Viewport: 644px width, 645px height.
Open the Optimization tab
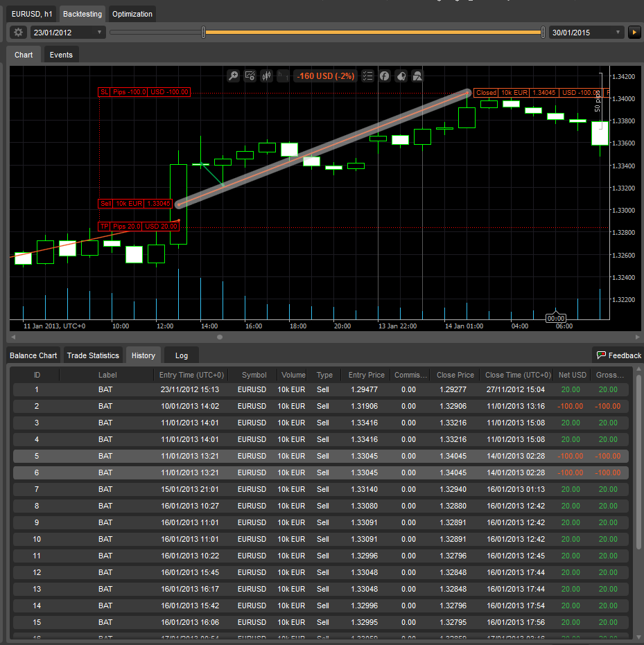pos(132,14)
